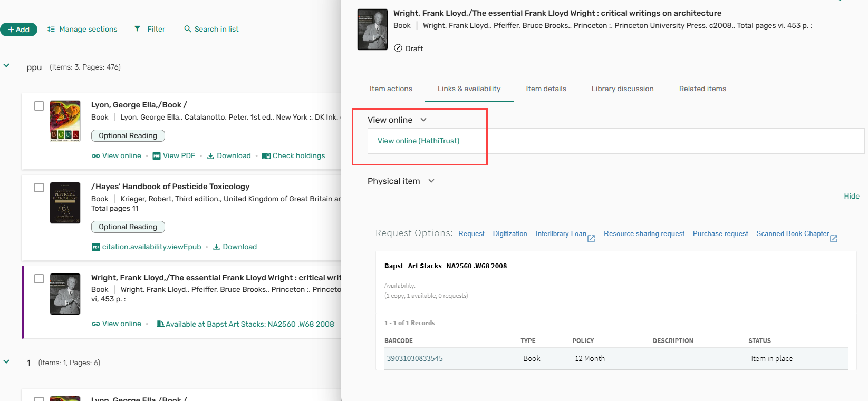
Task: Switch to Links & availability tab
Action: [469, 89]
